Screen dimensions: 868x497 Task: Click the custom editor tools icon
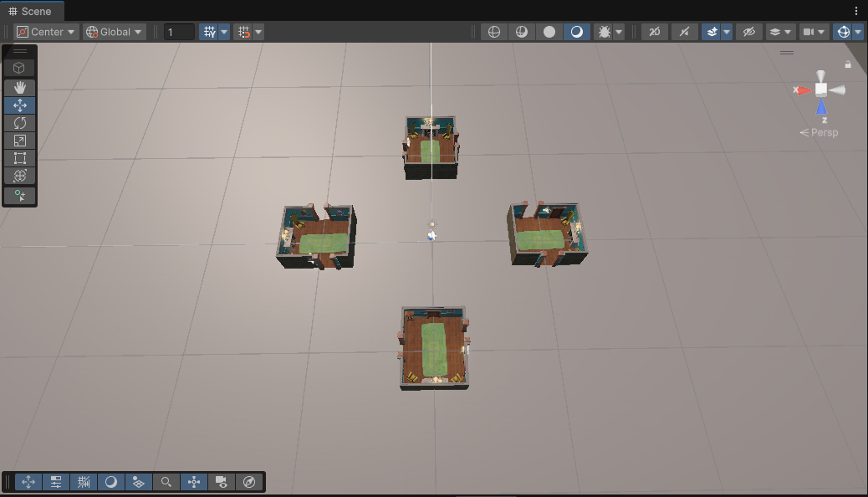[20, 196]
